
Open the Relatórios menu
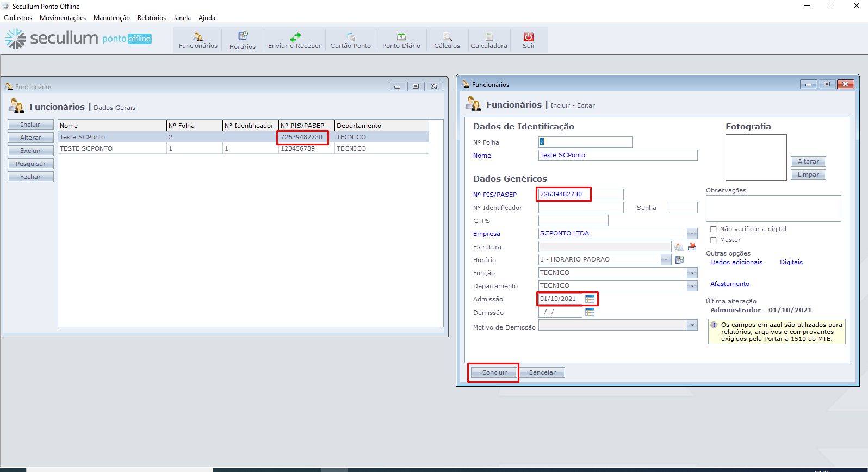(x=151, y=18)
